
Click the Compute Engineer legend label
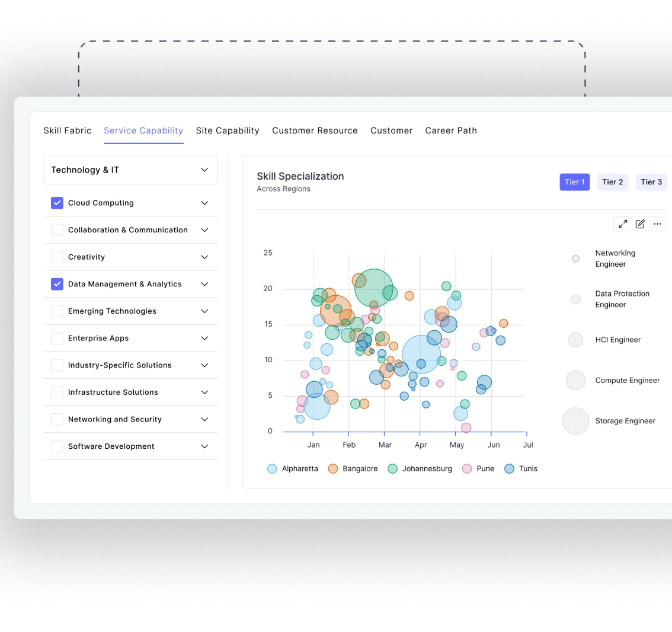(628, 380)
